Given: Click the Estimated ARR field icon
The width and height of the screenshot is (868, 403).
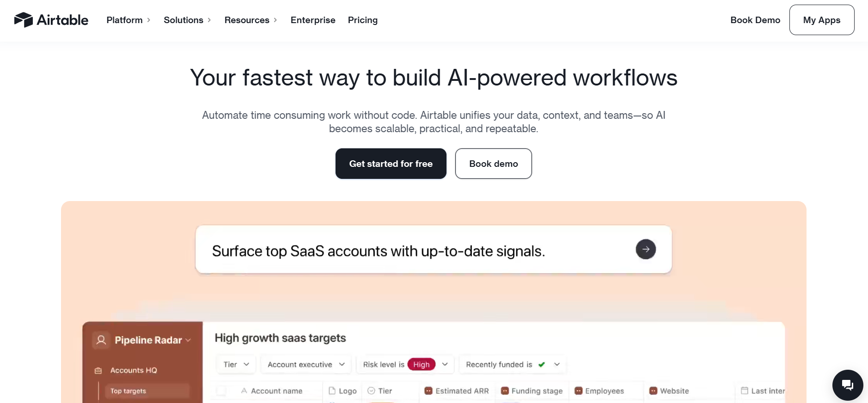Looking at the screenshot, I should coord(428,391).
